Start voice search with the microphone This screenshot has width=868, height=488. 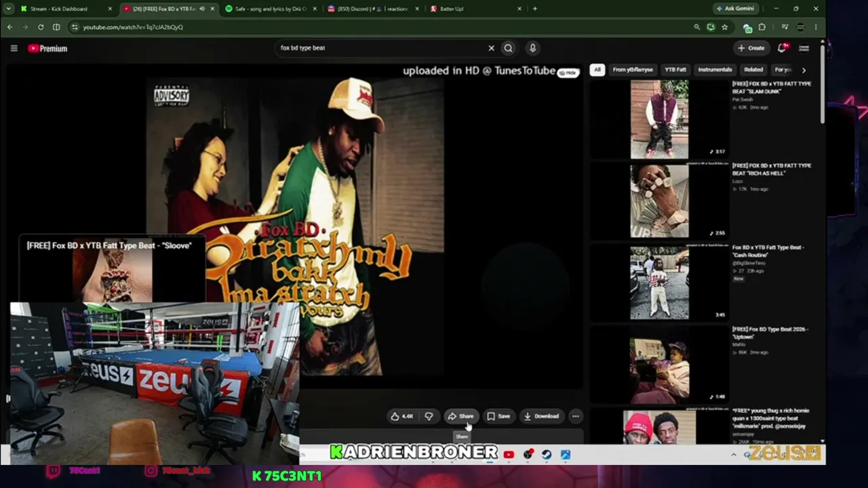[532, 48]
